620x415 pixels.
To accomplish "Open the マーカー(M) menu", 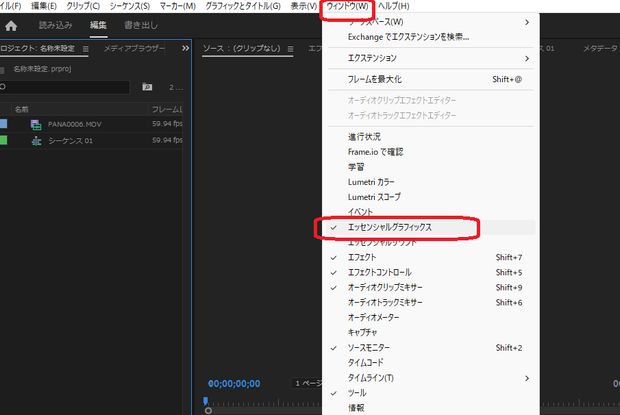I will [178, 6].
